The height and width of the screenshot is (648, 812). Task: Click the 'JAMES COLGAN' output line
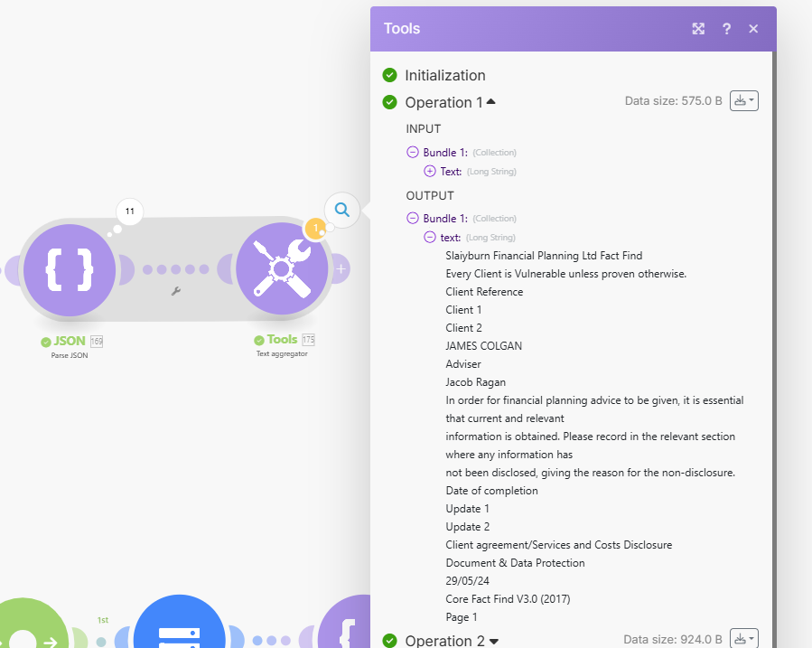[x=484, y=346]
